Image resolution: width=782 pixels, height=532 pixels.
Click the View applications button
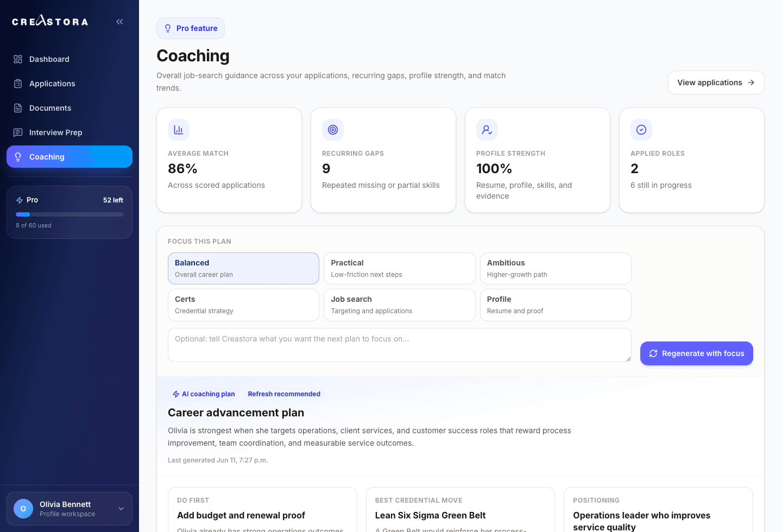[x=716, y=83]
